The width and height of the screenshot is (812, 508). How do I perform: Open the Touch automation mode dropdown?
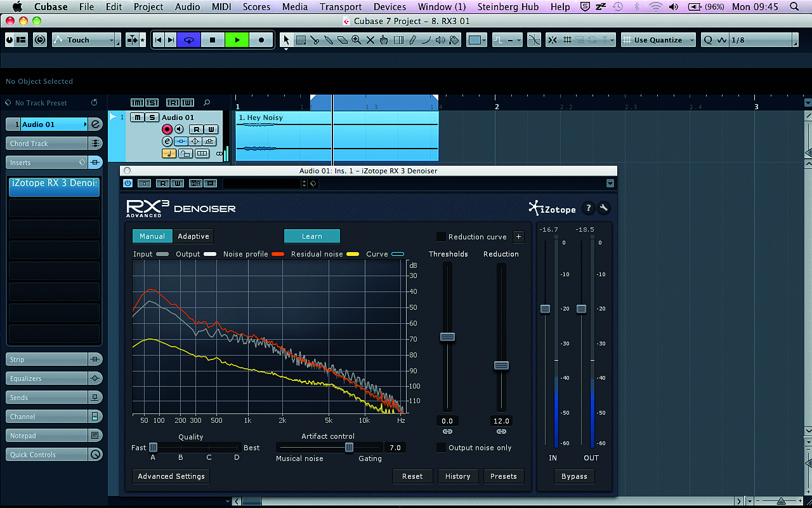[x=86, y=40]
